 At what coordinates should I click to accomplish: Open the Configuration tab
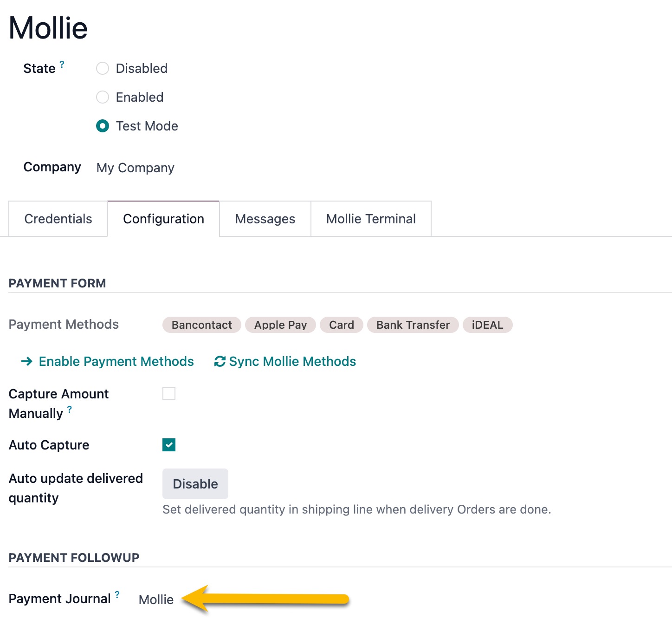coord(163,219)
